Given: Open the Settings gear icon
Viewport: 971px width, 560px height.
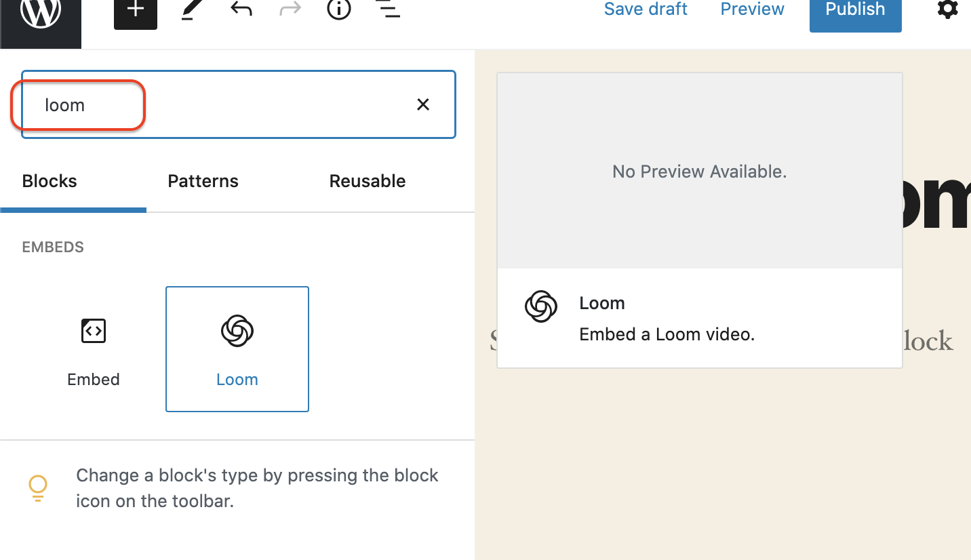Looking at the screenshot, I should tap(947, 9).
